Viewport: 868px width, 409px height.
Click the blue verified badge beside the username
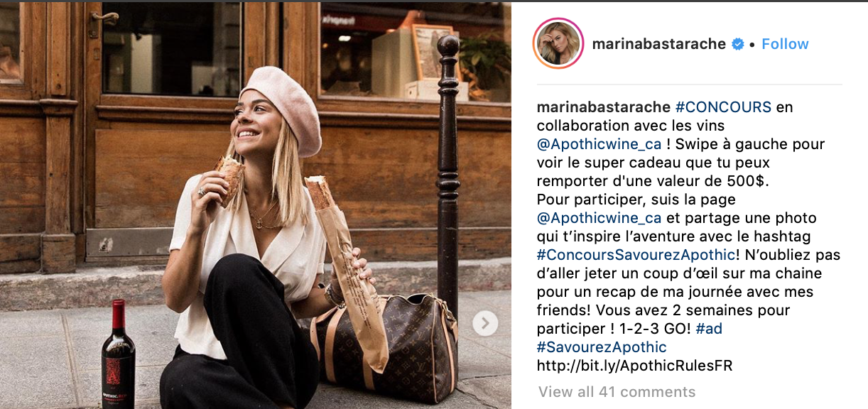coord(738,44)
